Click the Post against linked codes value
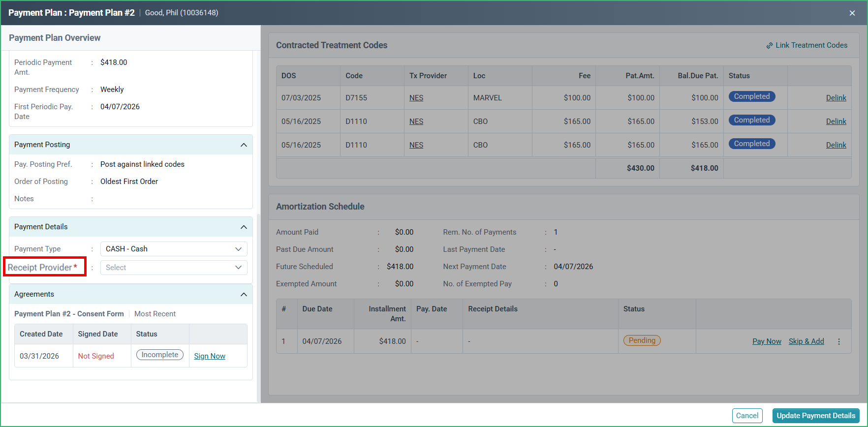This screenshot has height=427, width=868. coord(142,164)
